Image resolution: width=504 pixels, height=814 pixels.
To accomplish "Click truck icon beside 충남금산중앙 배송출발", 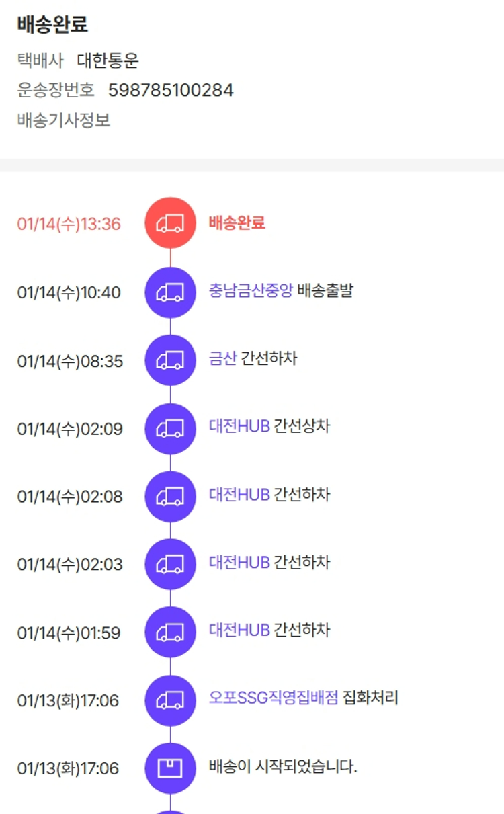I will point(170,292).
